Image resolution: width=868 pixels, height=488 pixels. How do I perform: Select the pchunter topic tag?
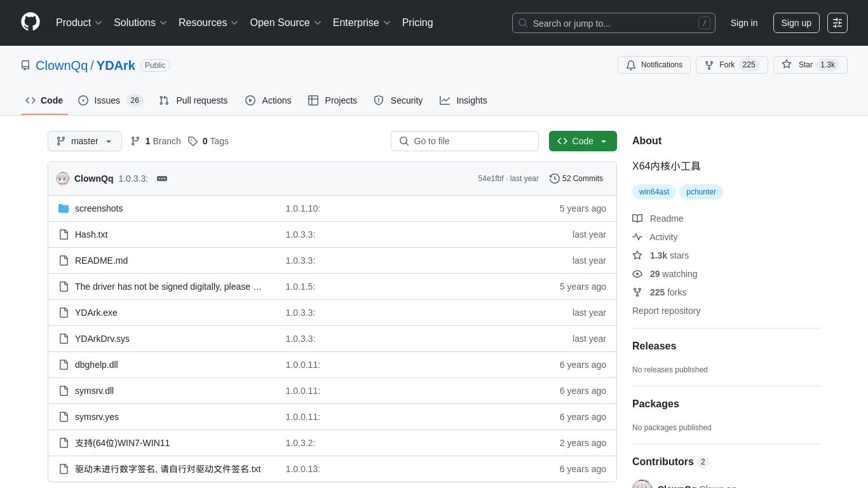pos(701,192)
